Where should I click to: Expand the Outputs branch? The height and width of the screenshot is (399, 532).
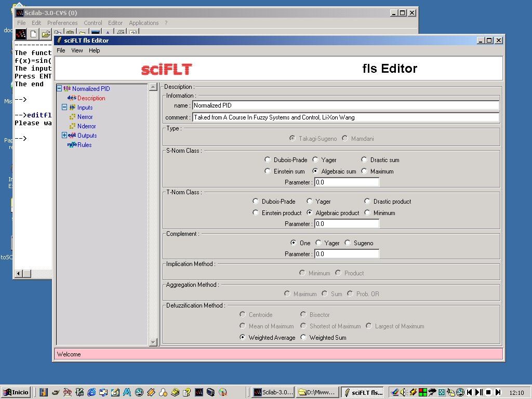tap(64, 135)
